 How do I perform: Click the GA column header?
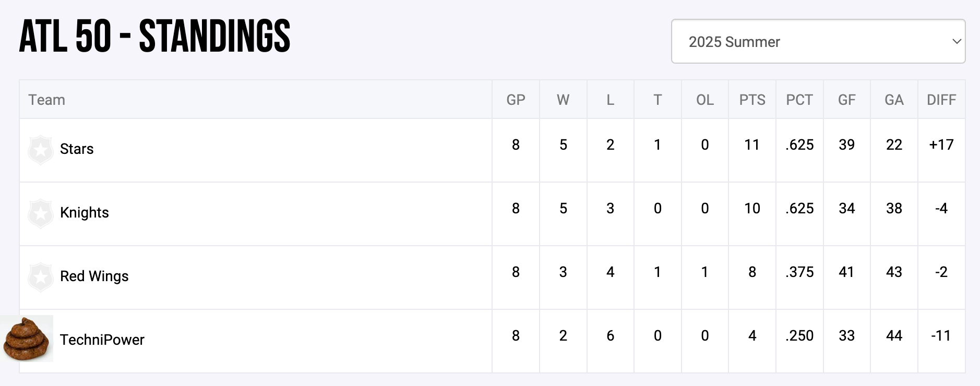coord(894,100)
